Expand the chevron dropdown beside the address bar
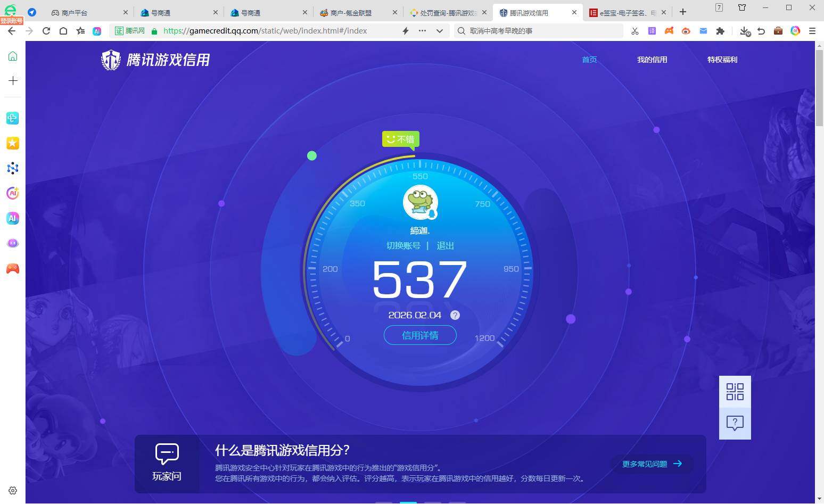The width and height of the screenshot is (824, 504). [440, 31]
